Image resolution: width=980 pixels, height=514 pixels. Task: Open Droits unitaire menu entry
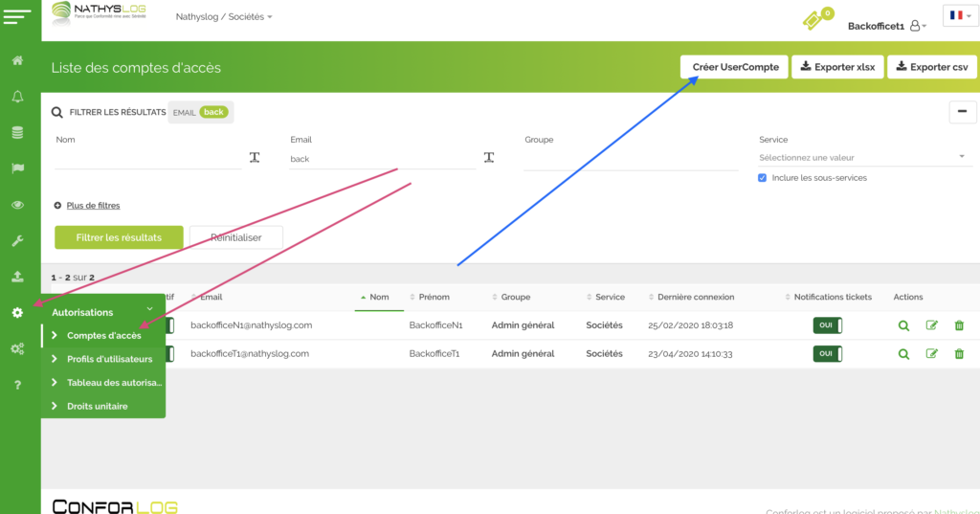[x=97, y=406]
